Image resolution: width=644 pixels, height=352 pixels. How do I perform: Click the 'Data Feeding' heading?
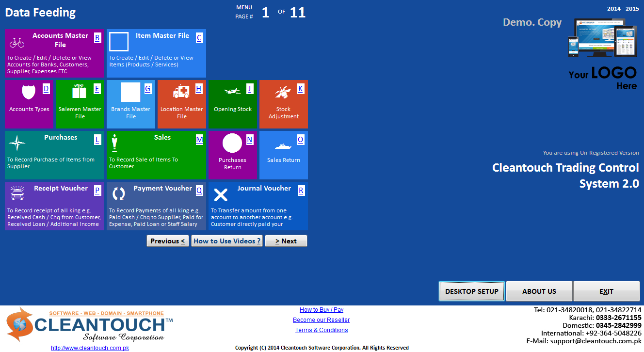tap(40, 13)
